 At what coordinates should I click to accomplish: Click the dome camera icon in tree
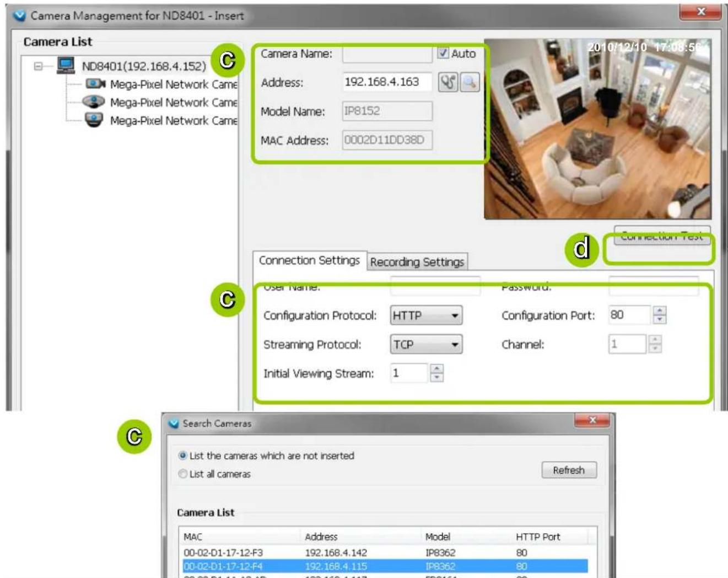(x=94, y=101)
